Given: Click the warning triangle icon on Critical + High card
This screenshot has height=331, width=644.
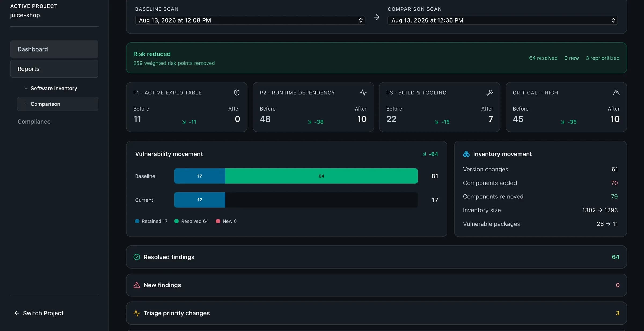Looking at the screenshot, I should (x=616, y=93).
